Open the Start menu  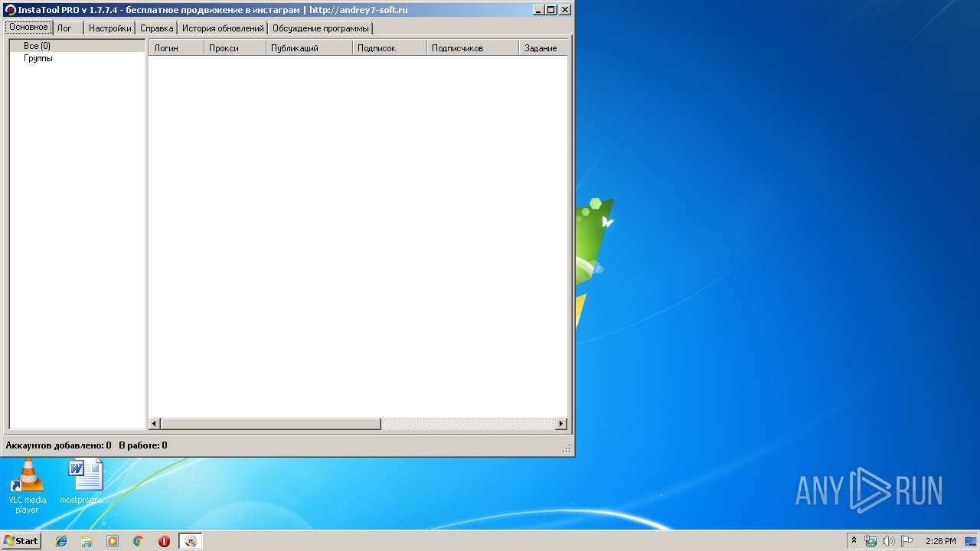pyautogui.click(x=21, y=541)
